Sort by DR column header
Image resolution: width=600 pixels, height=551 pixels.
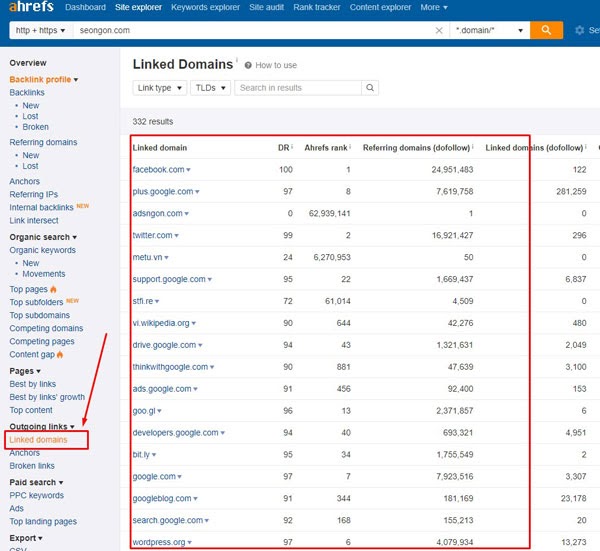tap(284, 148)
